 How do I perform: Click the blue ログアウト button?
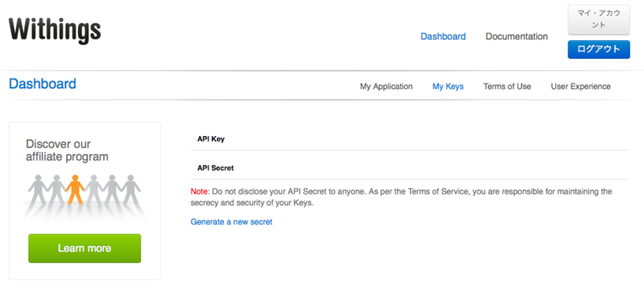click(599, 49)
